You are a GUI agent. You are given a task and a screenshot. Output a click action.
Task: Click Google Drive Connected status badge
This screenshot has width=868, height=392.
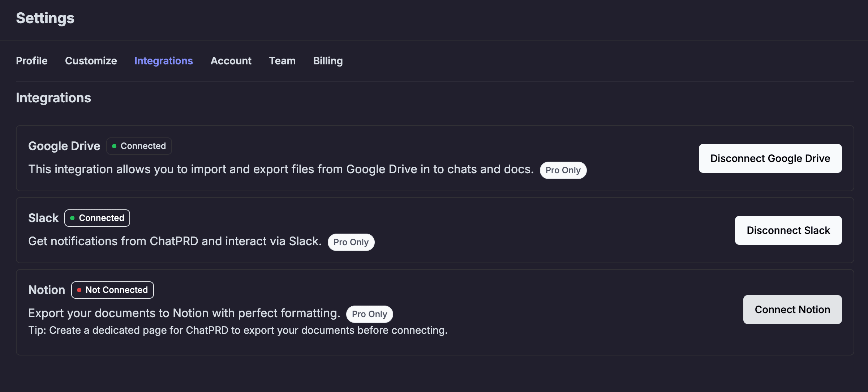coord(139,146)
